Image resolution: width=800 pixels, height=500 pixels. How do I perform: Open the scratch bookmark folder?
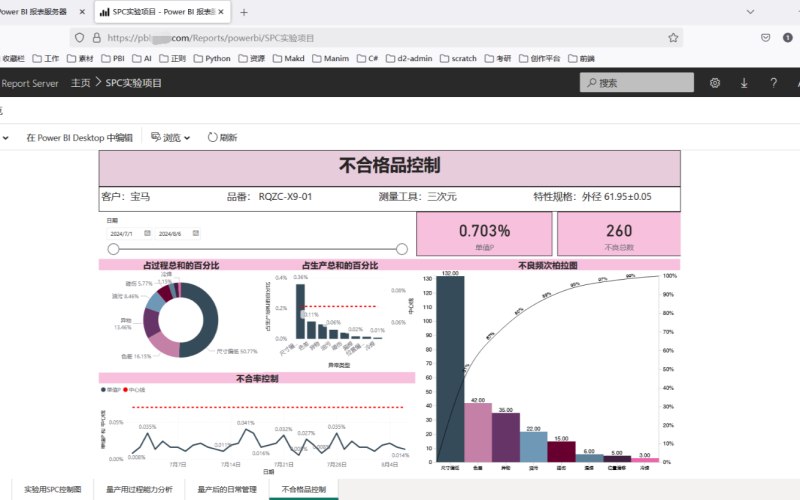click(458, 59)
